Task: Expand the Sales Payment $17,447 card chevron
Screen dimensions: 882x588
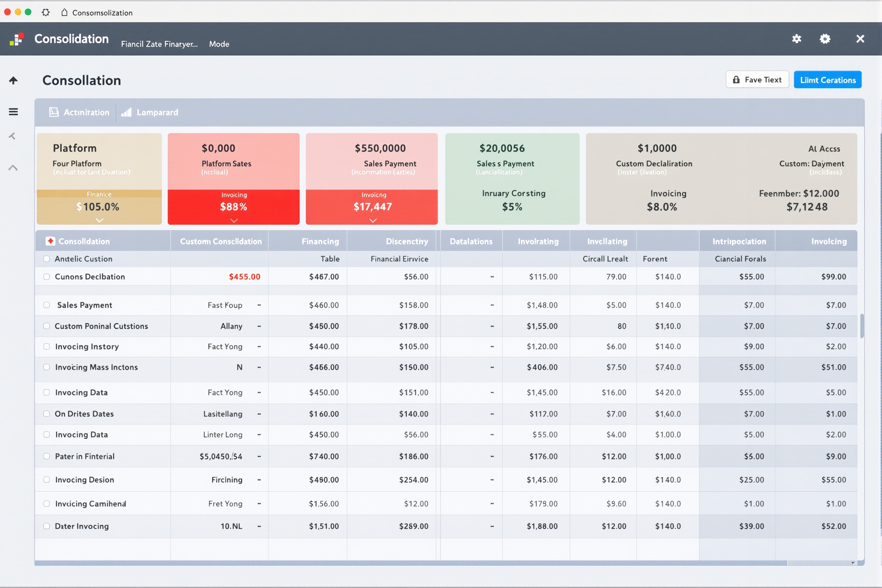Action: [373, 220]
